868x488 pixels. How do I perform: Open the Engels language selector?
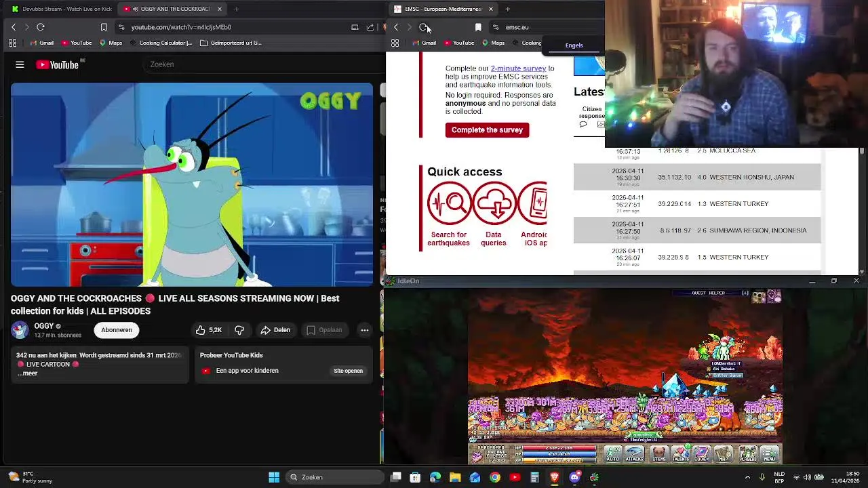point(574,45)
